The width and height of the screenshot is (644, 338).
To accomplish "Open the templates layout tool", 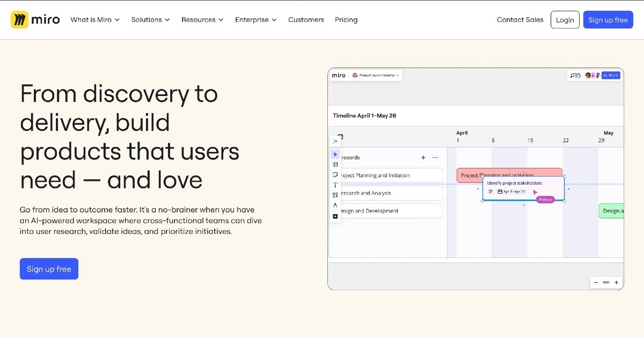I will point(335,165).
